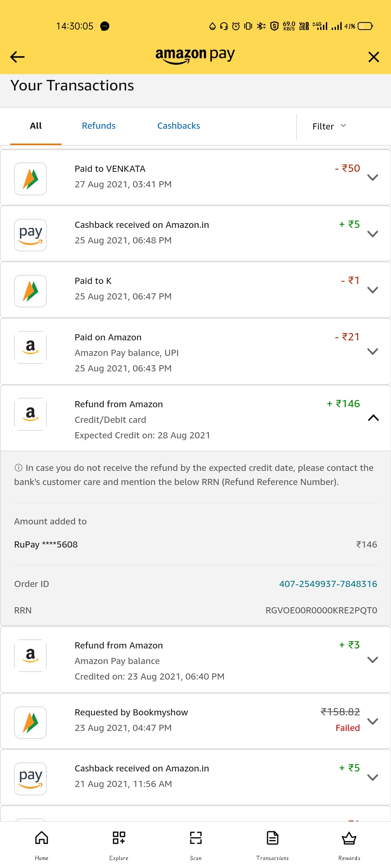Tap the back arrow icon
Viewport: 391px width, 868px height.
coord(17,57)
